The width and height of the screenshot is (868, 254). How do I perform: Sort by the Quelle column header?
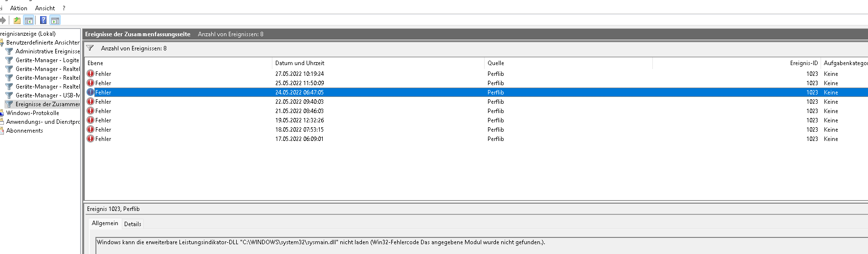click(x=568, y=63)
